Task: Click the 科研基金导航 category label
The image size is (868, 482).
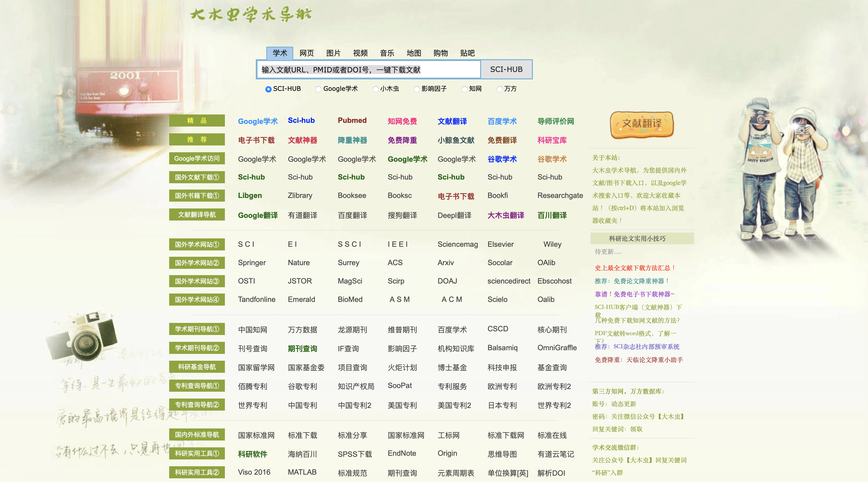Action: tap(197, 367)
